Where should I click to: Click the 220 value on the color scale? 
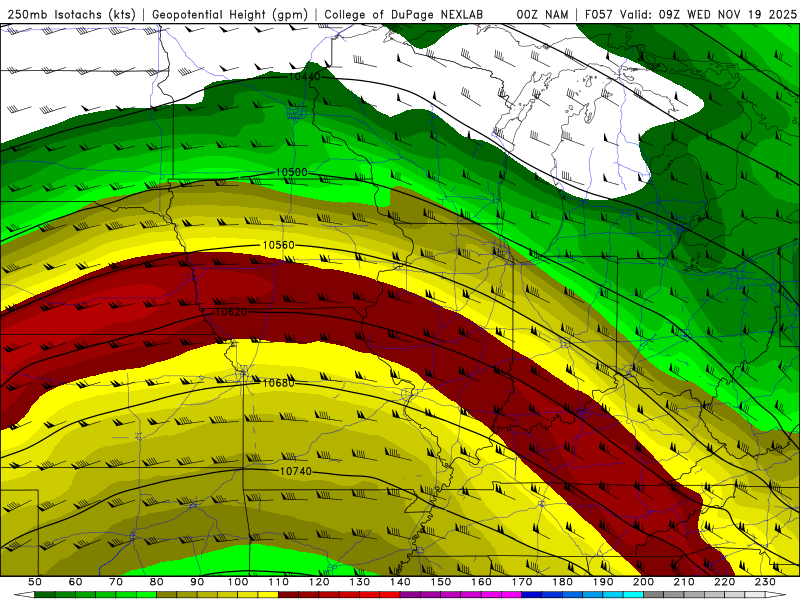[x=724, y=582]
